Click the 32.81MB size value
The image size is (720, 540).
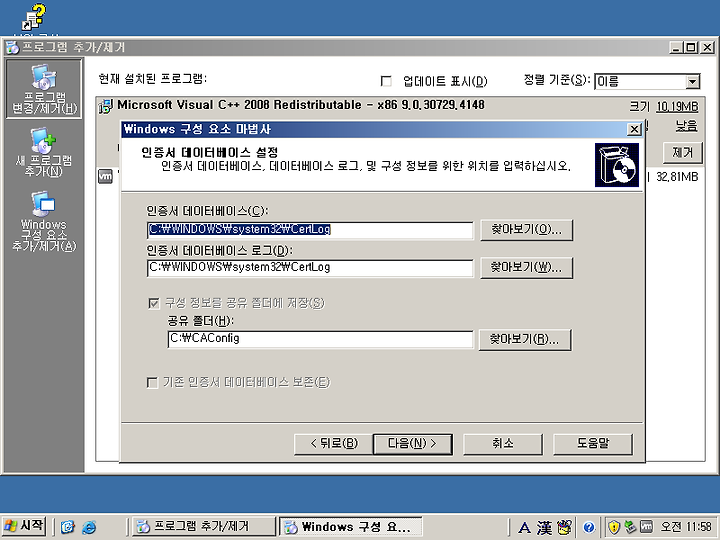(x=677, y=177)
